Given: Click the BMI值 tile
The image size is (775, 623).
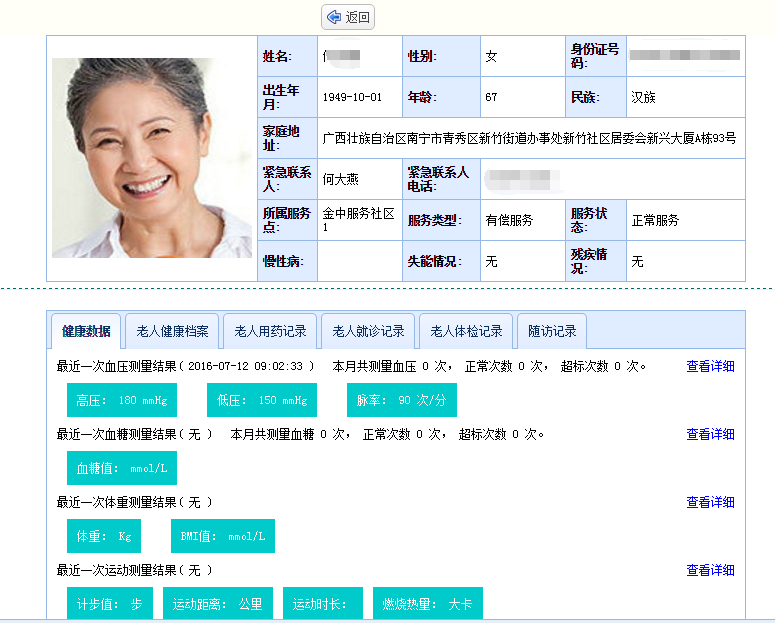Looking at the screenshot, I should 223,536.
